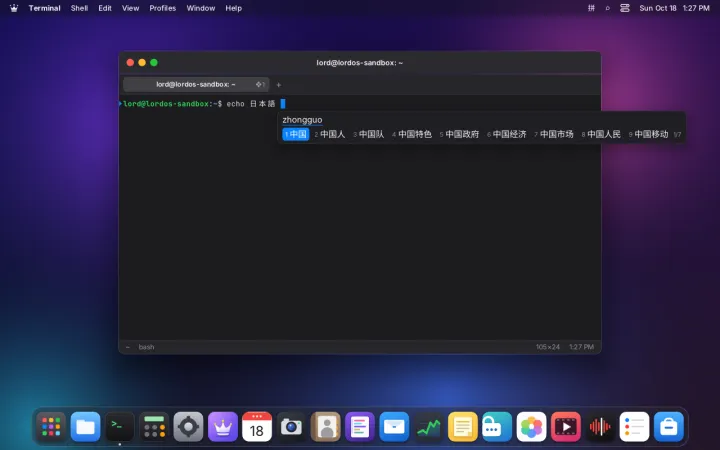
Task: Click the grid icon in menu bar
Action: point(591,8)
